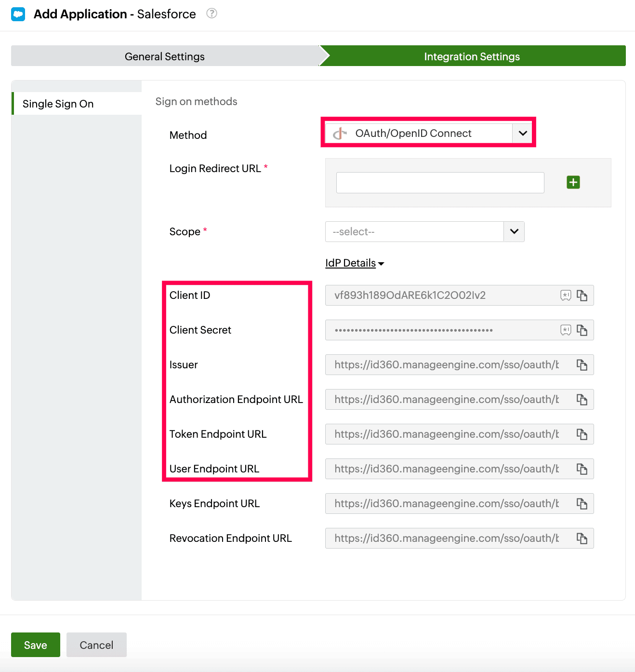Open the Scope select dropdown

514,231
